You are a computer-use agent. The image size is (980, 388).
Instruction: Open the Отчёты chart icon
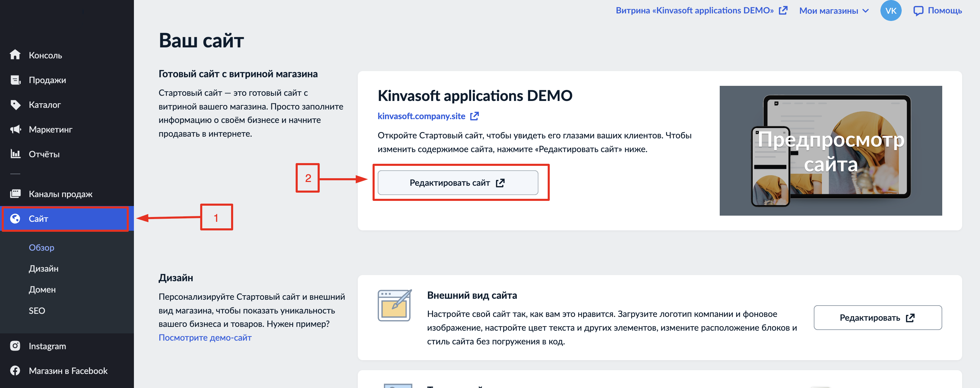pyautogui.click(x=15, y=154)
